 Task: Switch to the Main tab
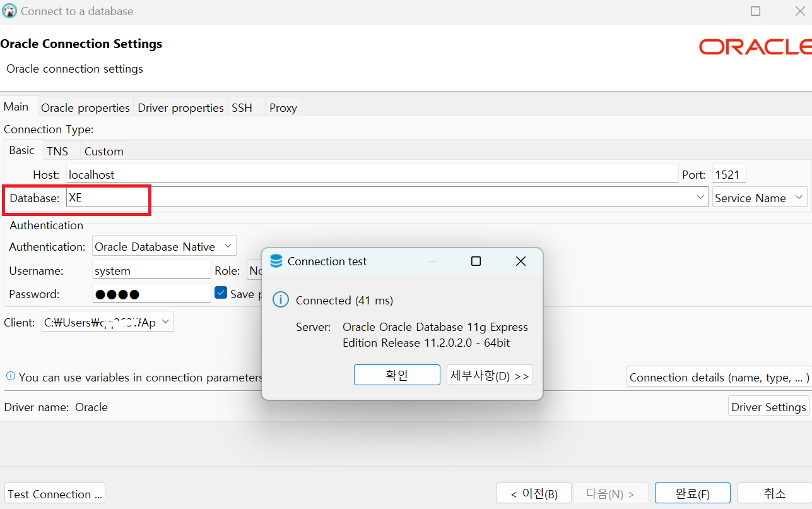click(16, 106)
